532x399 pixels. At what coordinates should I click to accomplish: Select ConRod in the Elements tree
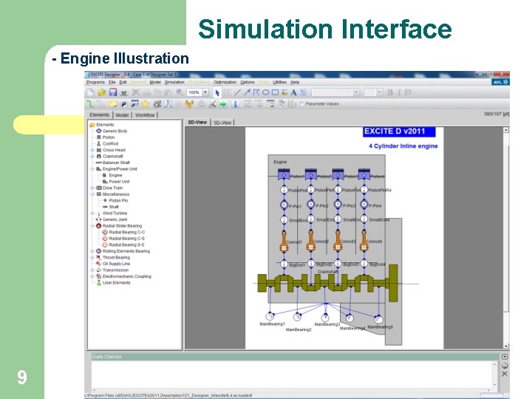point(110,144)
